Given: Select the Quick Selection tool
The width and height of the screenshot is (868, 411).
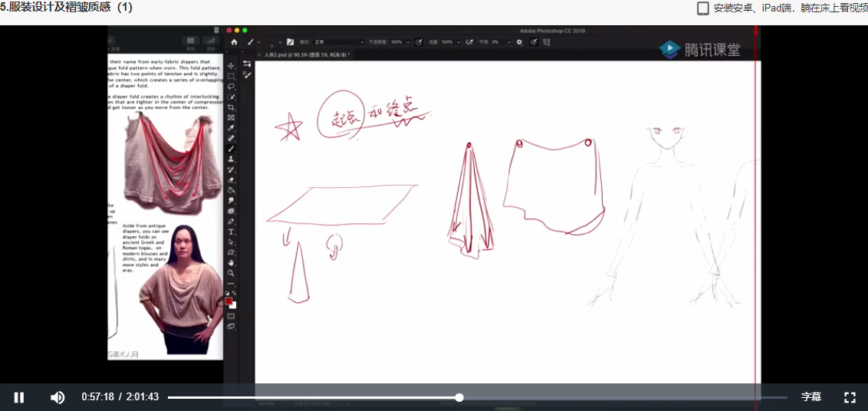Looking at the screenshot, I should [x=231, y=97].
